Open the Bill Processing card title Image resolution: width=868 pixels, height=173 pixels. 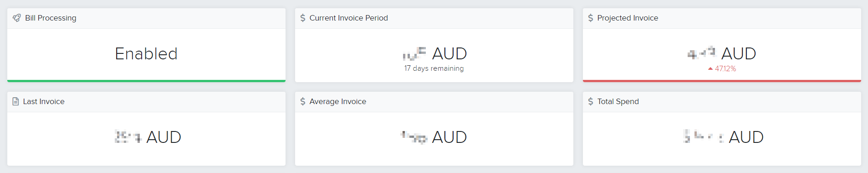pos(51,18)
